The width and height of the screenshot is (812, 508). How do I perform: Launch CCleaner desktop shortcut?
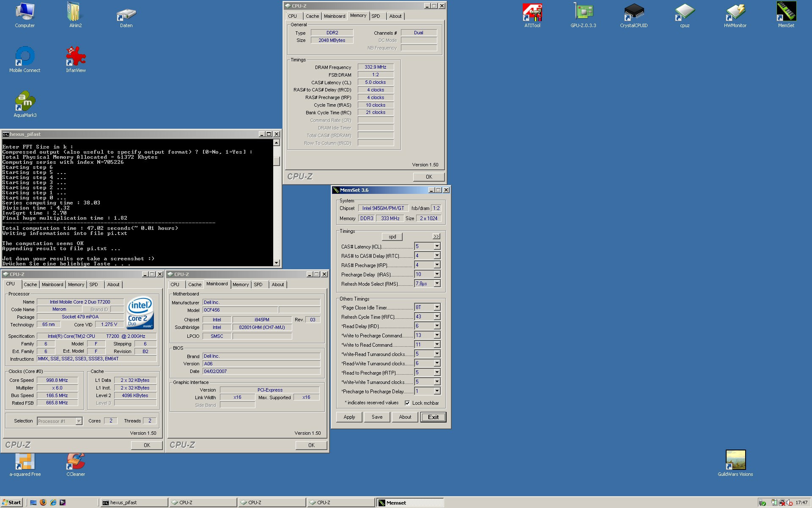click(x=76, y=465)
